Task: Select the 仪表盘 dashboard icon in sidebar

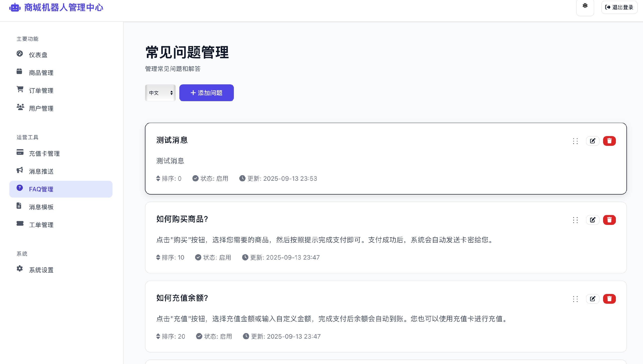Action: tap(20, 53)
